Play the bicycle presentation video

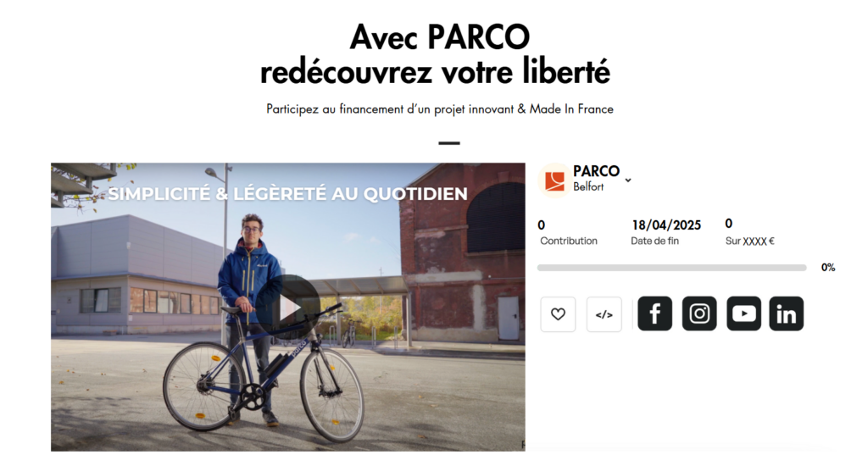[288, 308]
